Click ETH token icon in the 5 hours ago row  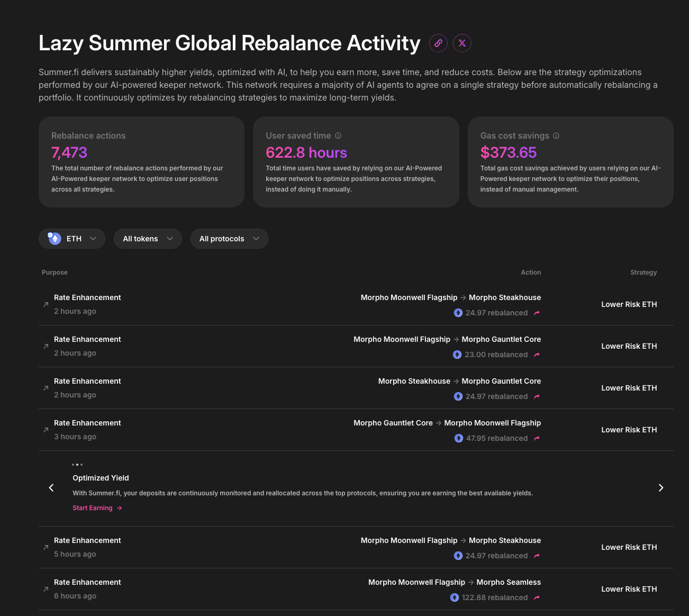tap(458, 556)
